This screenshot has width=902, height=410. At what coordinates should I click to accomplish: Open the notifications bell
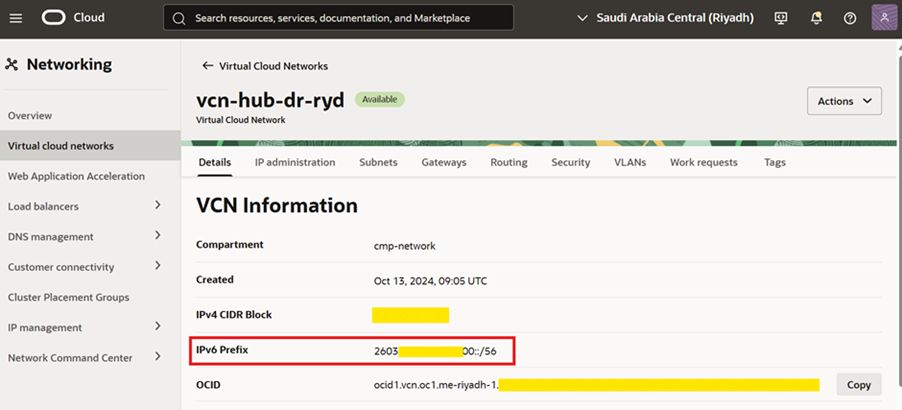[816, 18]
